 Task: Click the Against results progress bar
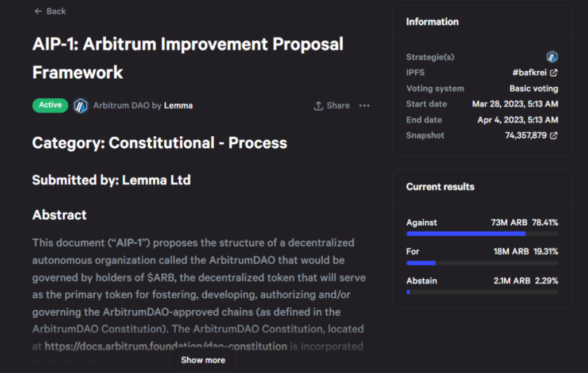pyautogui.click(x=482, y=234)
